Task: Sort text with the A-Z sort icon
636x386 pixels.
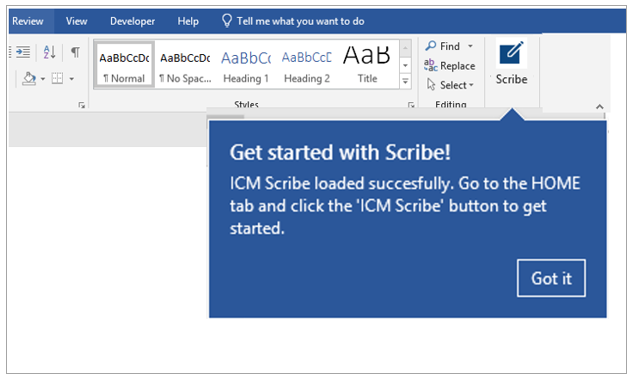Action: [x=49, y=52]
